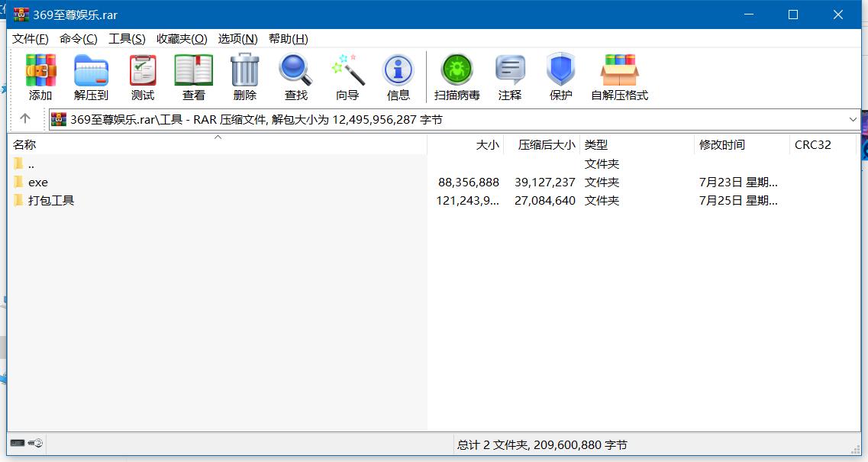The image size is (868, 462).
Task: Select the exe folder row
Action: [38, 183]
